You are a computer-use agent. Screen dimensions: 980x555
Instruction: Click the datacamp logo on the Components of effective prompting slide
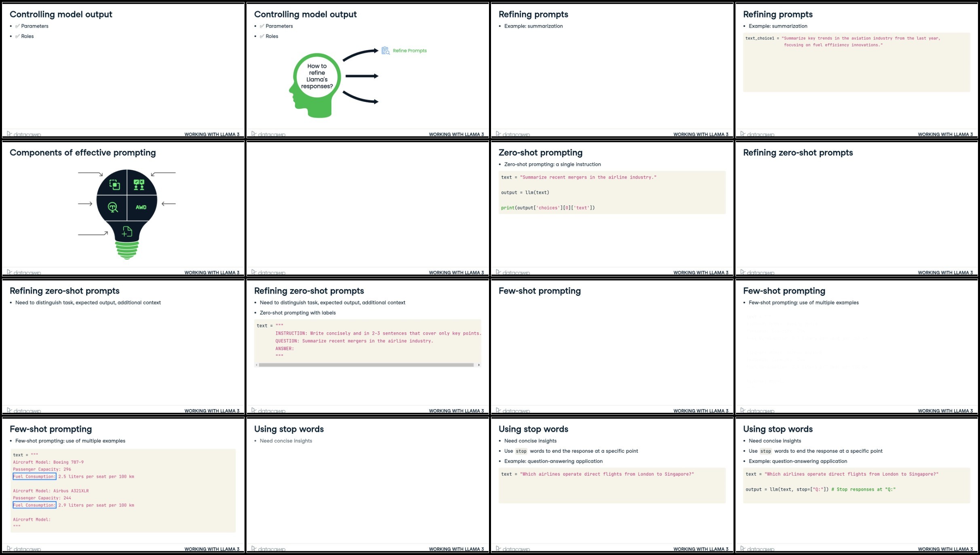(x=24, y=272)
